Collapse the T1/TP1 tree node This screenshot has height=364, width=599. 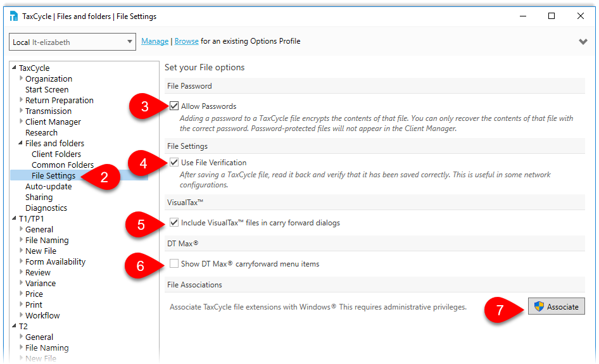tap(14, 218)
